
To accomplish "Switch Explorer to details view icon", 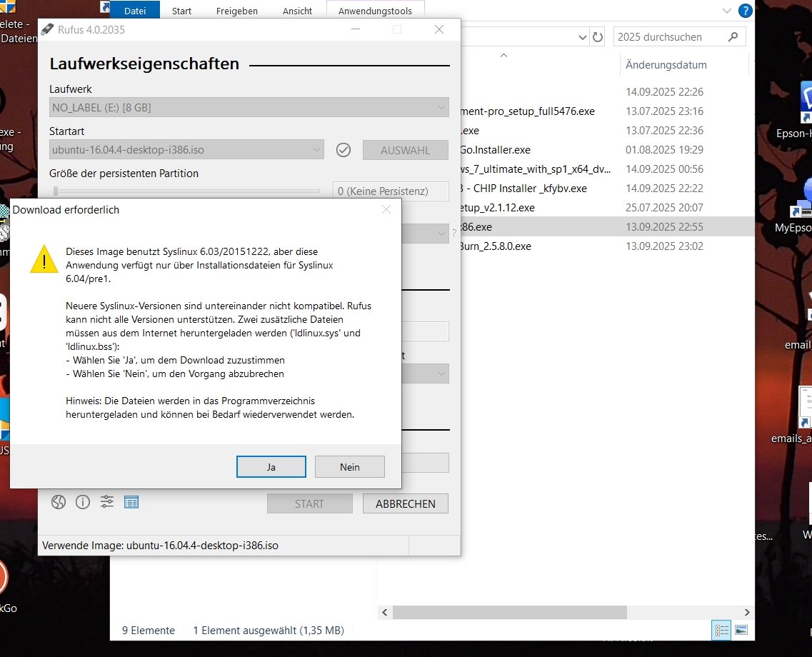I will [x=722, y=630].
